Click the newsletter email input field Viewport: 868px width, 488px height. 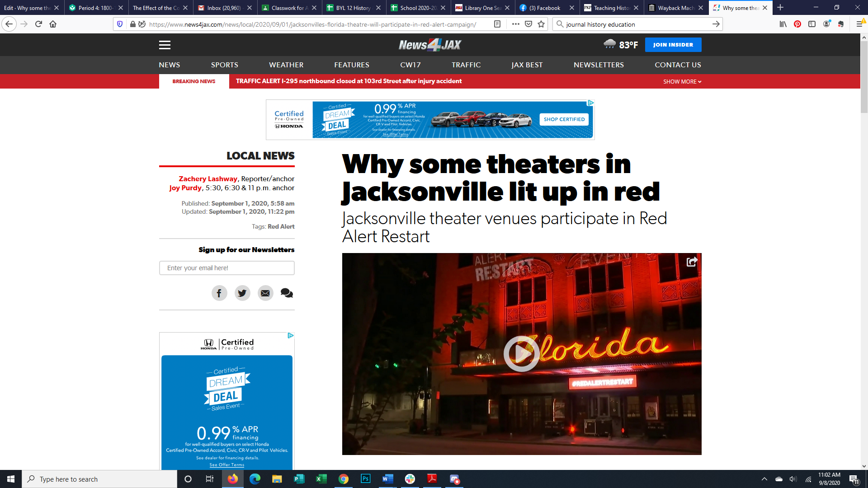[x=227, y=268]
